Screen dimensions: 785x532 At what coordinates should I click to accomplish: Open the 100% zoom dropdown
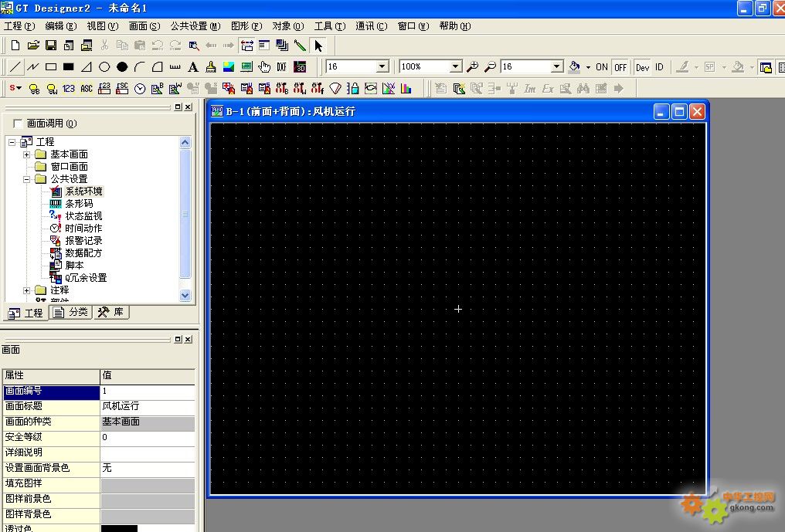tap(455, 66)
